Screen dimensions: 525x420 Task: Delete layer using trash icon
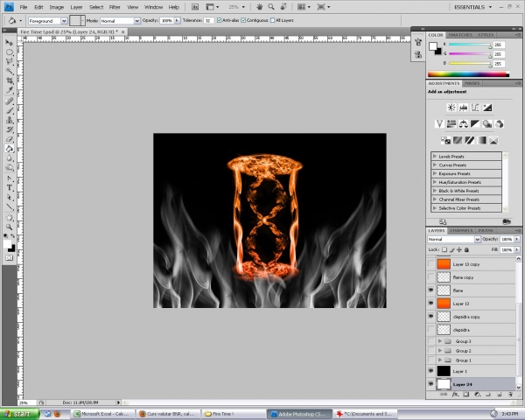pyautogui.click(x=510, y=395)
